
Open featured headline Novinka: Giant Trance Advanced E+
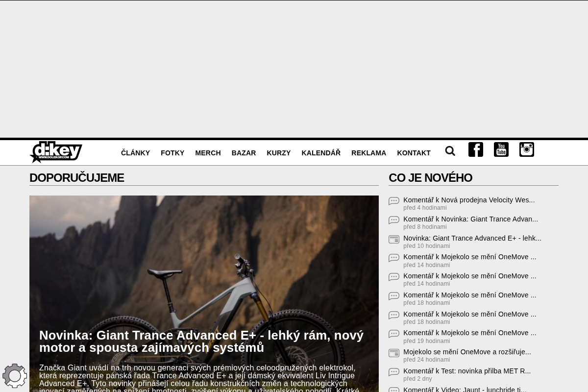pyautogui.click(x=201, y=342)
